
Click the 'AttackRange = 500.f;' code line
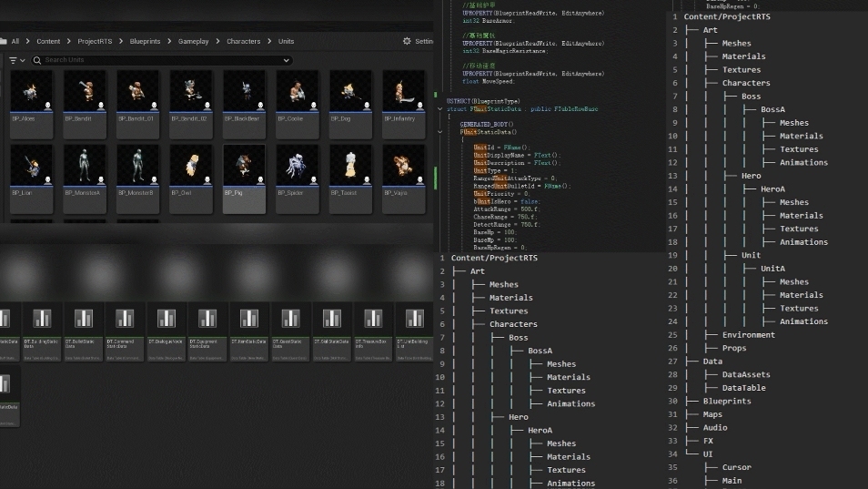coord(506,209)
